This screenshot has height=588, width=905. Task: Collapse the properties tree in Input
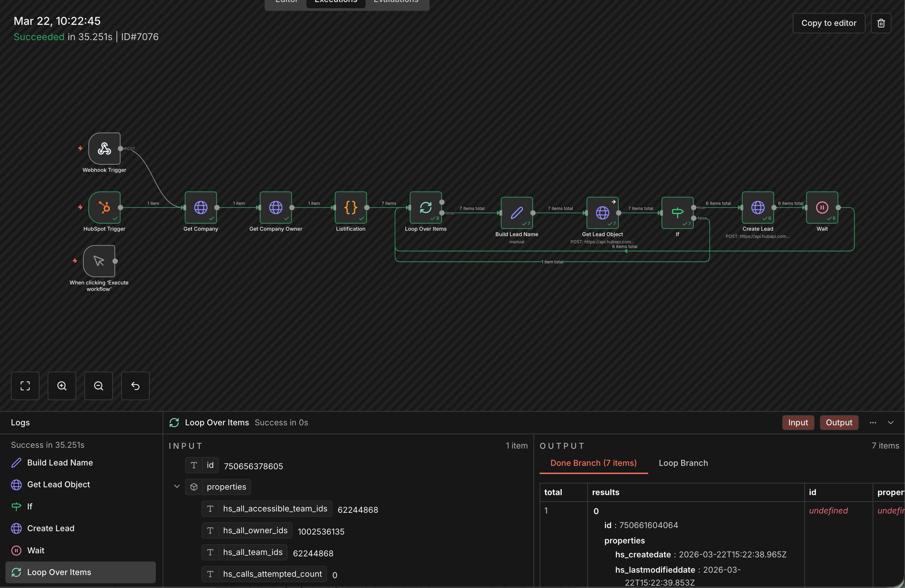pyautogui.click(x=177, y=487)
